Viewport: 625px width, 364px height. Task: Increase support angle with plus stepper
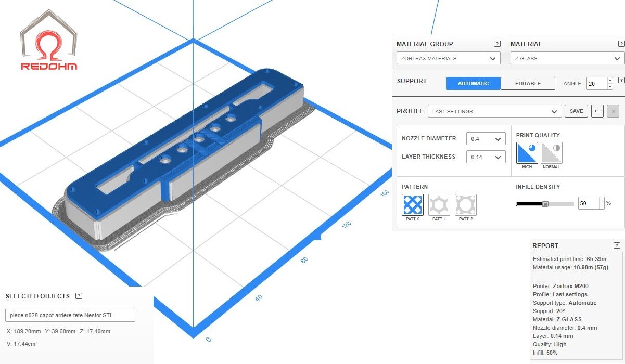pos(610,81)
